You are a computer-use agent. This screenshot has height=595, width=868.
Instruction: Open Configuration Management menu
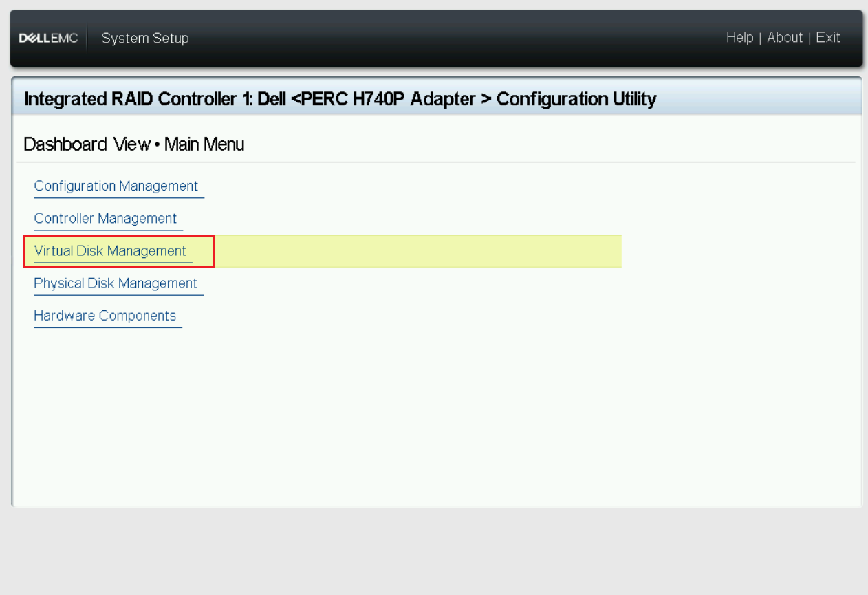point(116,186)
